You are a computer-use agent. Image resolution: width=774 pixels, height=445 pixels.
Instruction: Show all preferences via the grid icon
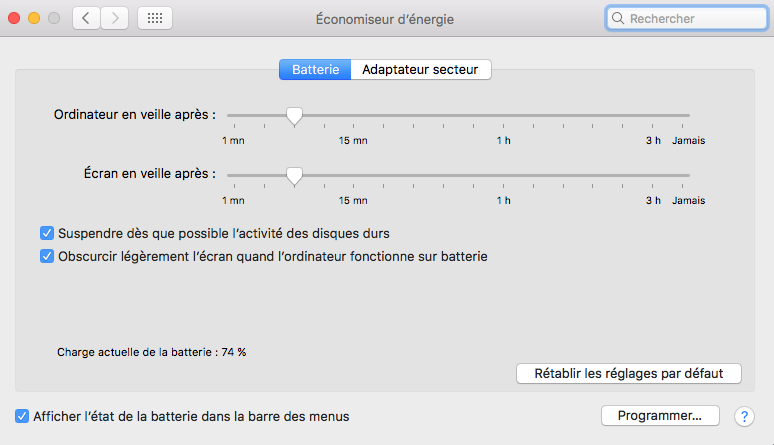click(155, 18)
